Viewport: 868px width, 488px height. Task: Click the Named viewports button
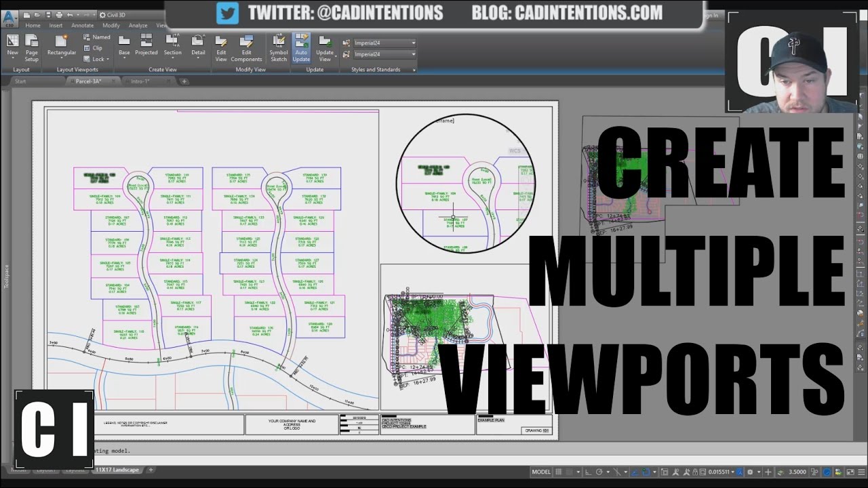[x=97, y=37]
